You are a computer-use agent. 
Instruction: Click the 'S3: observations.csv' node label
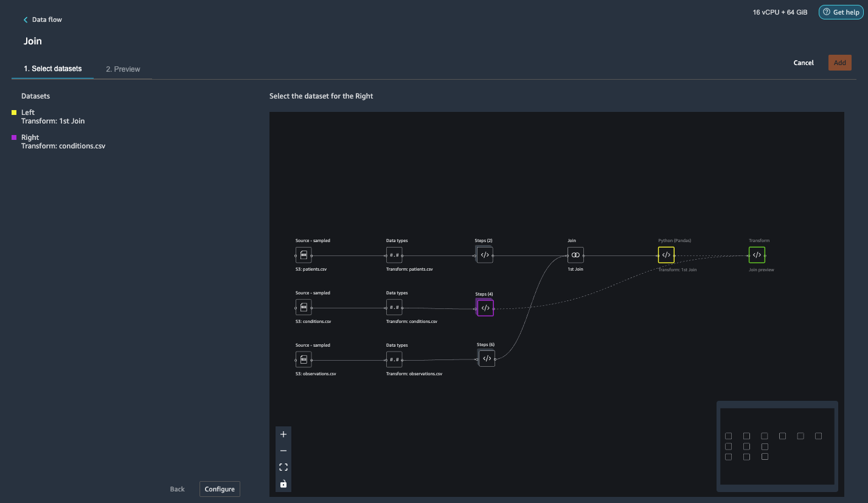tap(316, 374)
